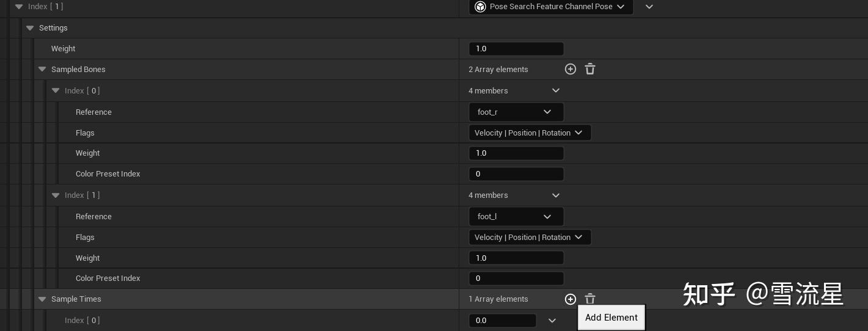Empty the Sample Times array

(x=590, y=299)
